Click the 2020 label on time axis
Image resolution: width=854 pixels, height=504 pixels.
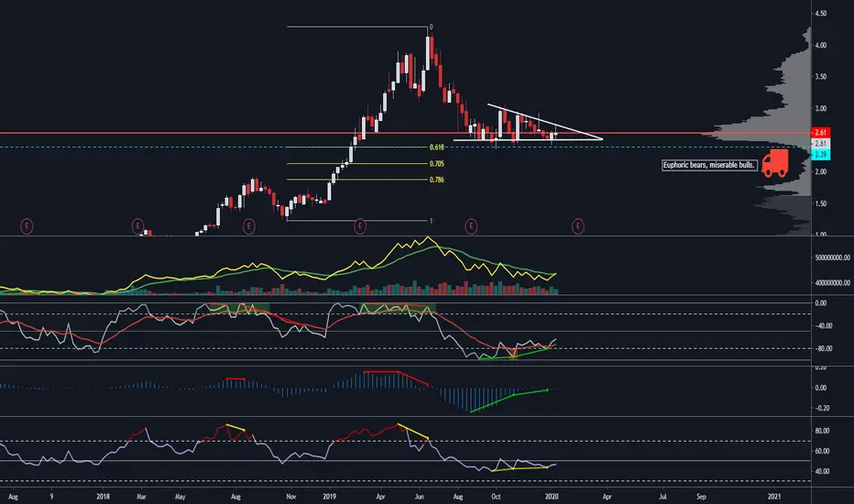(x=552, y=497)
